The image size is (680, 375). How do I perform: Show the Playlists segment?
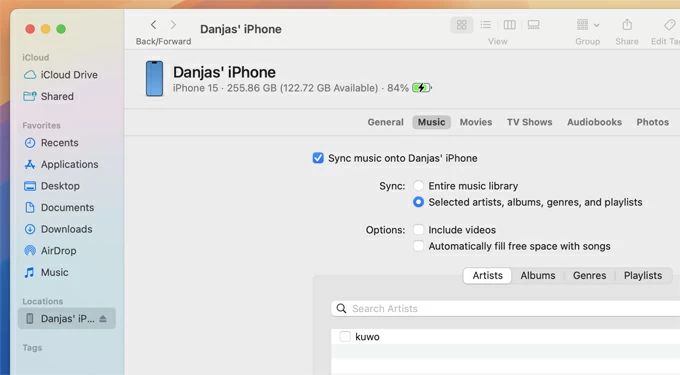643,276
